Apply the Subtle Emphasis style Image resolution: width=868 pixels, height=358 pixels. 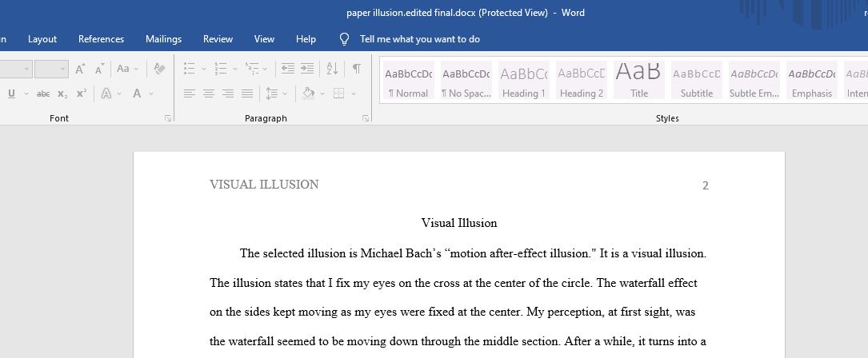point(754,80)
